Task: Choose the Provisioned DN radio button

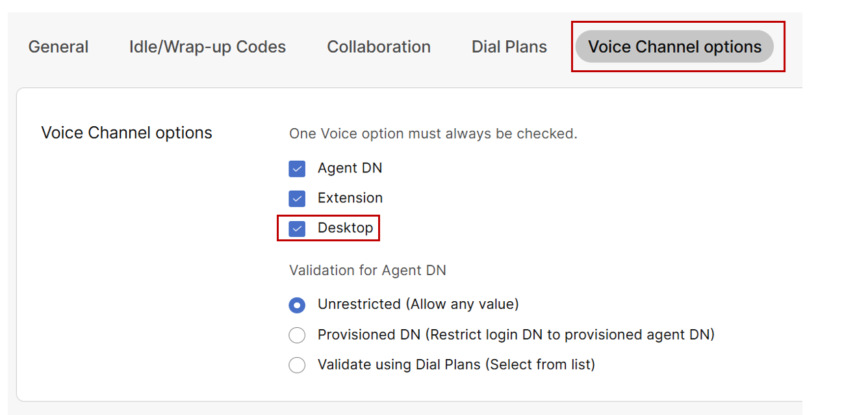Action: [x=297, y=335]
